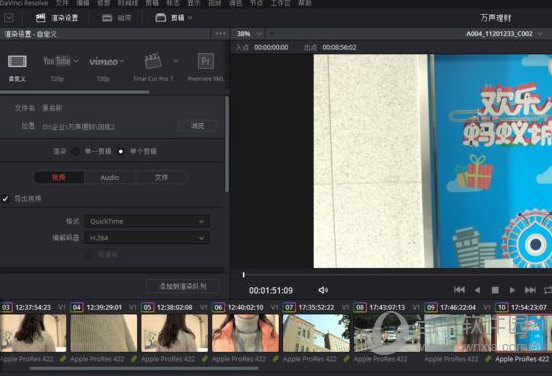Click the clip 10 number badge
The height and width of the screenshot is (376, 552).
(x=501, y=307)
